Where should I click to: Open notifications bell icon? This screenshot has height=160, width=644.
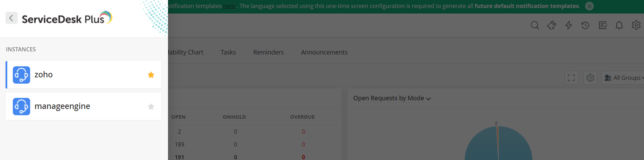pyautogui.click(x=619, y=25)
